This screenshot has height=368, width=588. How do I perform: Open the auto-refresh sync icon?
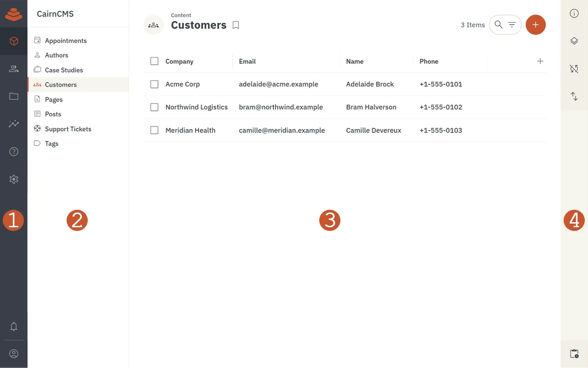(x=574, y=69)
